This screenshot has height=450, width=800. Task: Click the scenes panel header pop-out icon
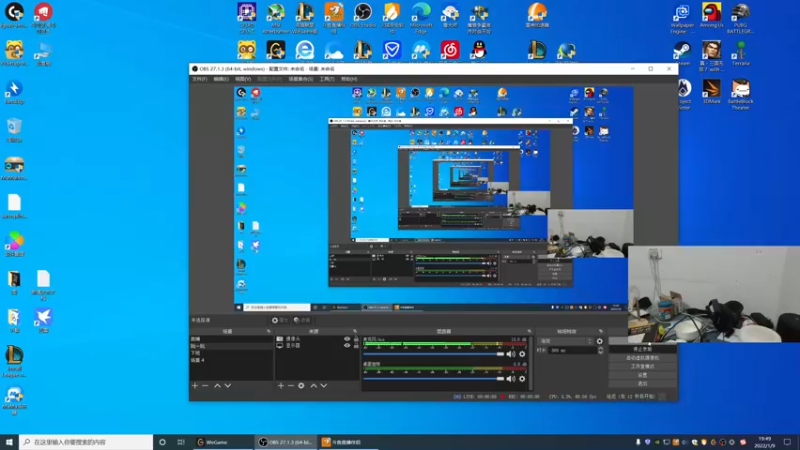click(x=268, y=331)
